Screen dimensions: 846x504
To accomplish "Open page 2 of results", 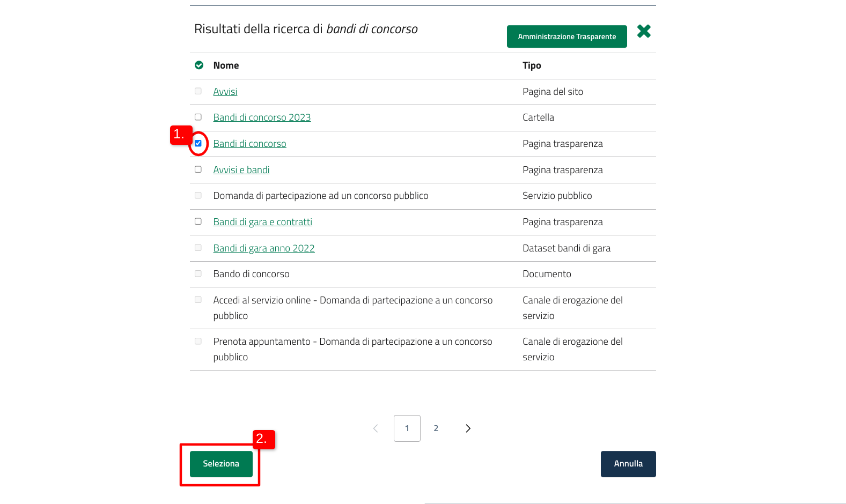I will 436,428.
